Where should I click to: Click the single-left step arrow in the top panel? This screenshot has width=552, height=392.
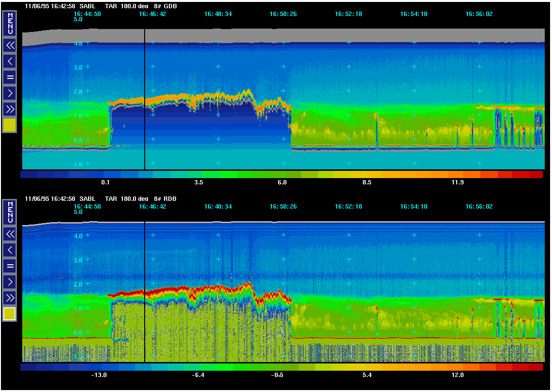coord(10,61)
